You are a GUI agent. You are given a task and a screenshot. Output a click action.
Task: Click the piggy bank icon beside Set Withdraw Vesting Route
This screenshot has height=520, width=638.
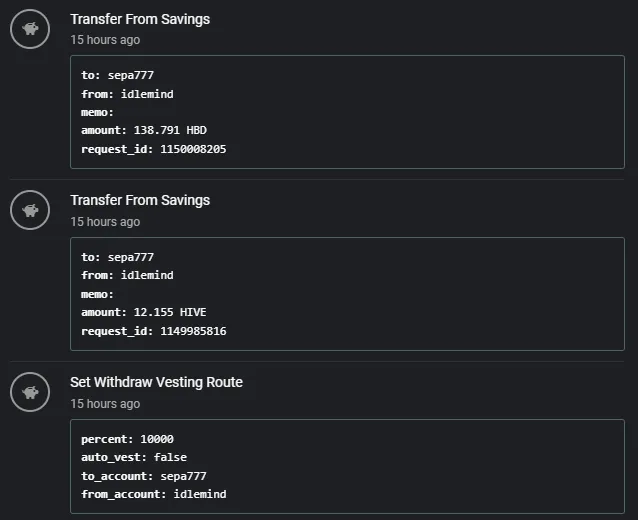(x=30, y=392)
